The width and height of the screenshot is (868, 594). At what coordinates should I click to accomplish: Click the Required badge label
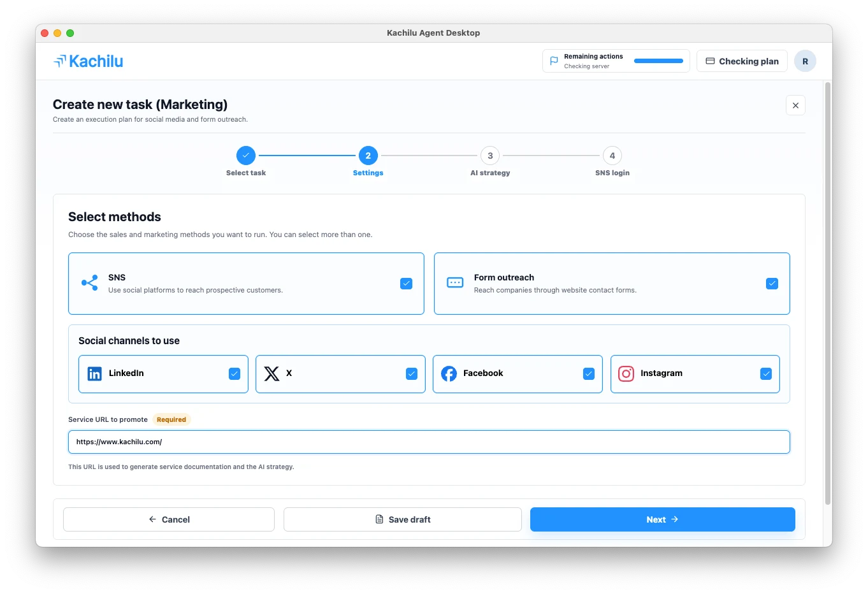pyautogui.click(x=171, y=419)
